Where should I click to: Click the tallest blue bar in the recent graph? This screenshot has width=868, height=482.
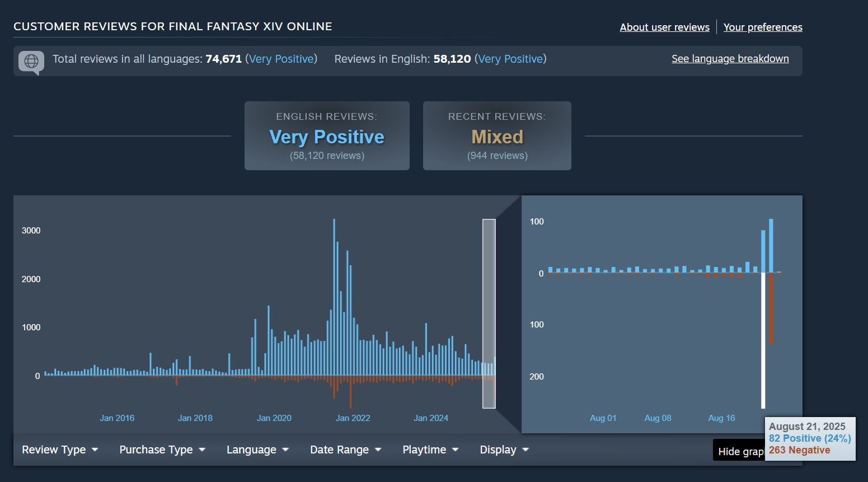point(771,246)
